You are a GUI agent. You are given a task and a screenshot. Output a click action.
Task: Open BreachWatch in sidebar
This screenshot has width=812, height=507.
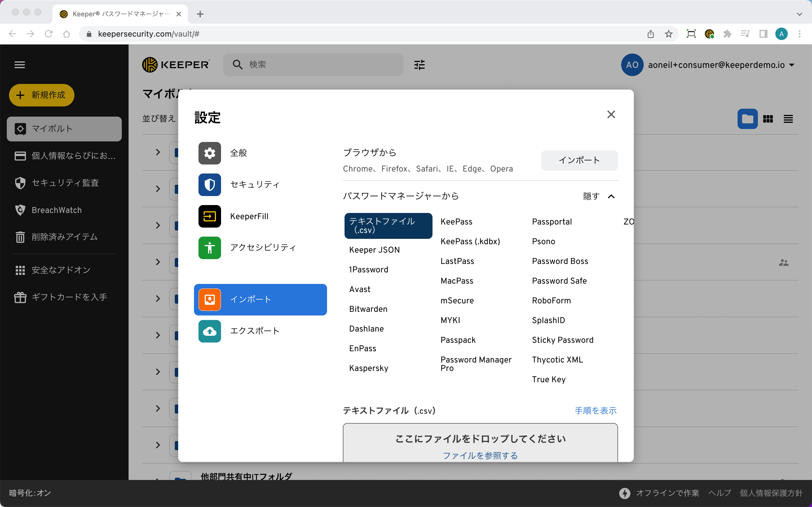tap(56, 210)
